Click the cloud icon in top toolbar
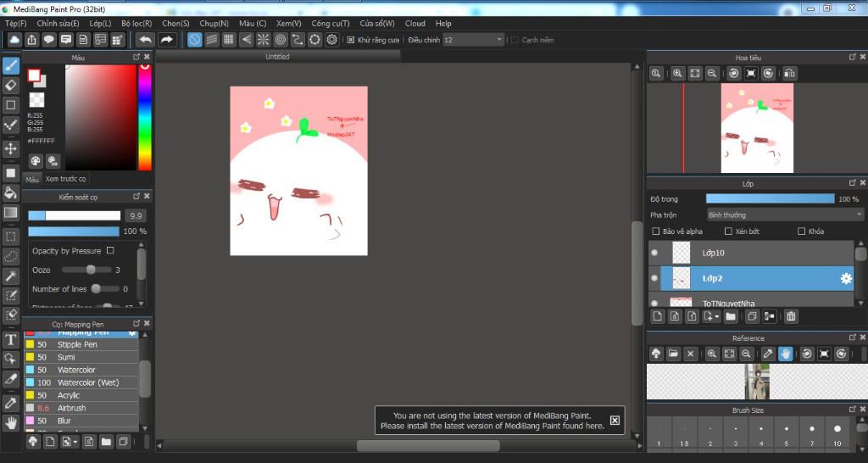868x463 pixels. click(14, 39)
